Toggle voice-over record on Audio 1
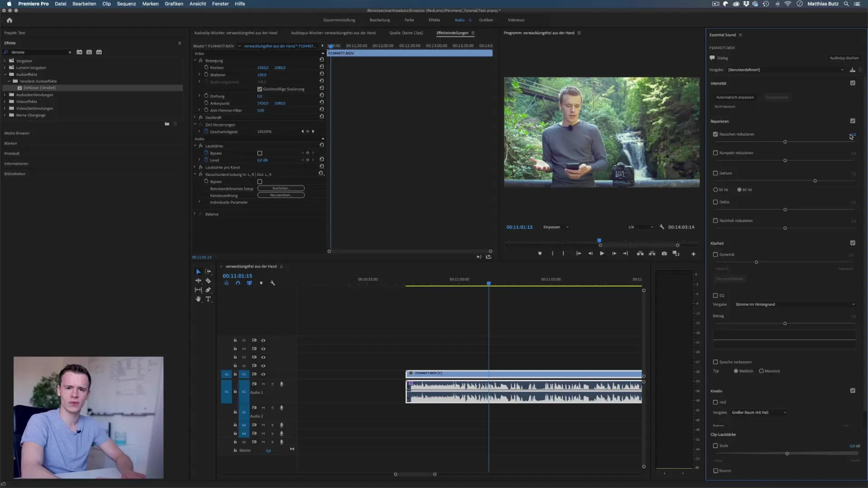Screen dimensions: 868x488 (282, 384)
